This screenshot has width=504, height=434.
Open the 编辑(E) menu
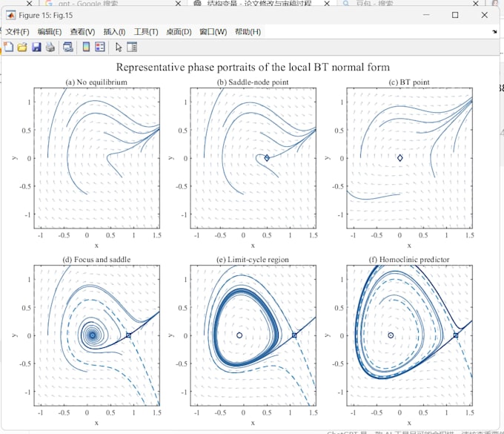coord(50,32)
